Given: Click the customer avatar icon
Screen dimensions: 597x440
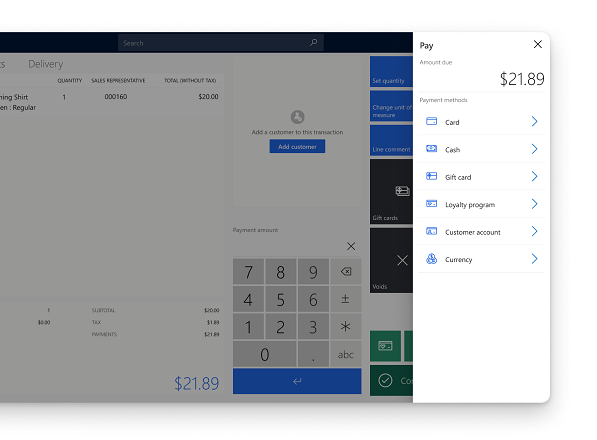Looking at the screenshot, I should [x=297, y=117].
